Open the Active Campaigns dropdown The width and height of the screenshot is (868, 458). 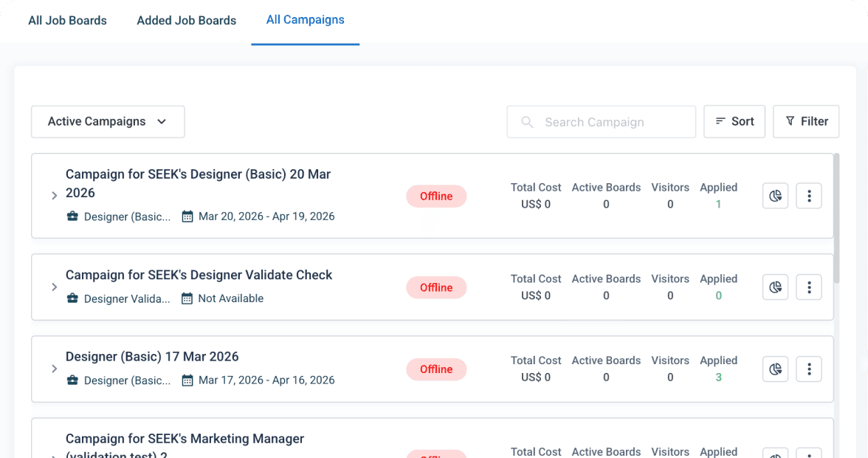click(108, 122)
